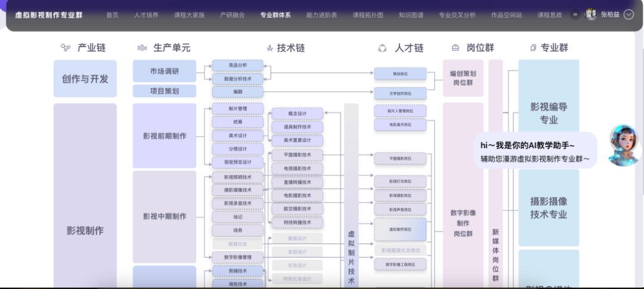Select the 市场调研 production unit block
This screenshot has width=644, height=289.
[x=164, y=71]
